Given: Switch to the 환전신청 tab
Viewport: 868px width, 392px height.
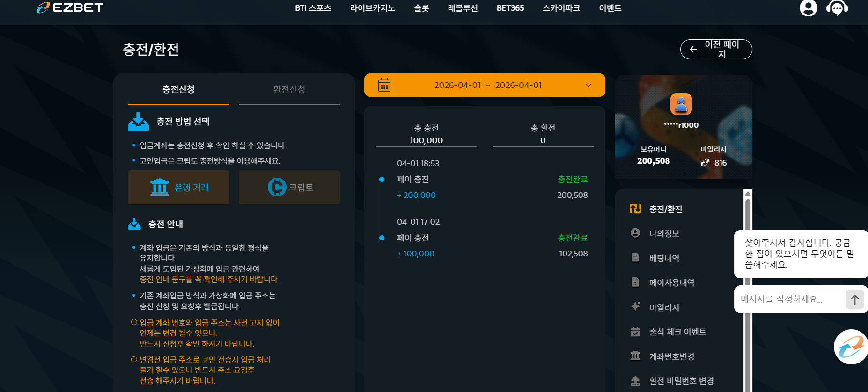Looking at the screenshot, I should click(x=289, y=89).
